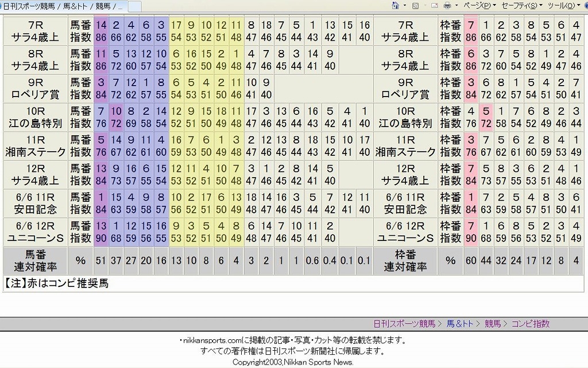Click the 9R ロベリア賞 label beside the 馬番 row

[x=35, y=89]
